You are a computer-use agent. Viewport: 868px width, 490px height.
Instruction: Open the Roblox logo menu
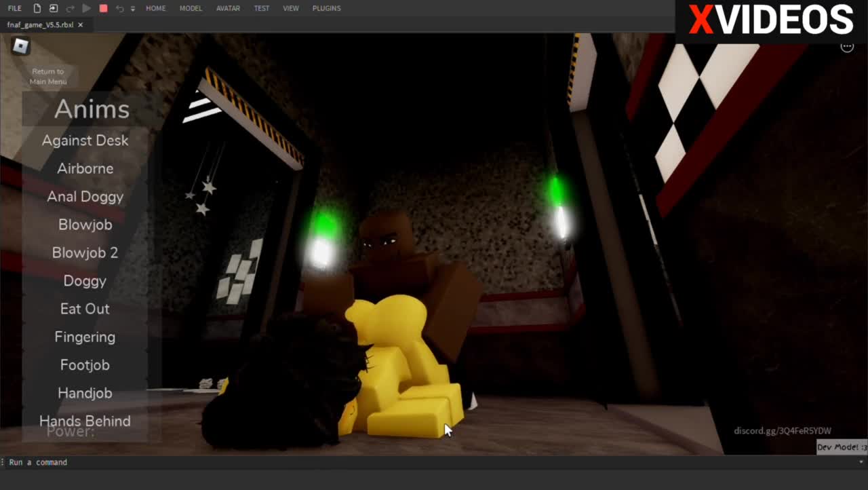pyautogui.click(x=21, y=46)
